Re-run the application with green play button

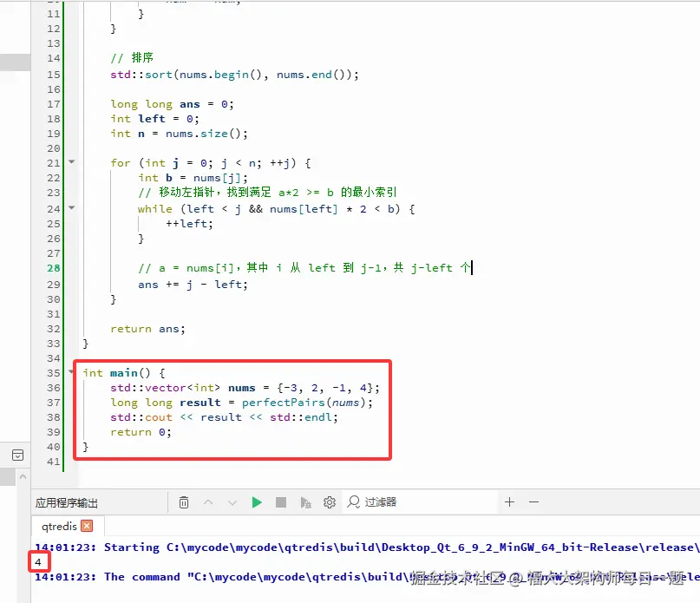257,502
